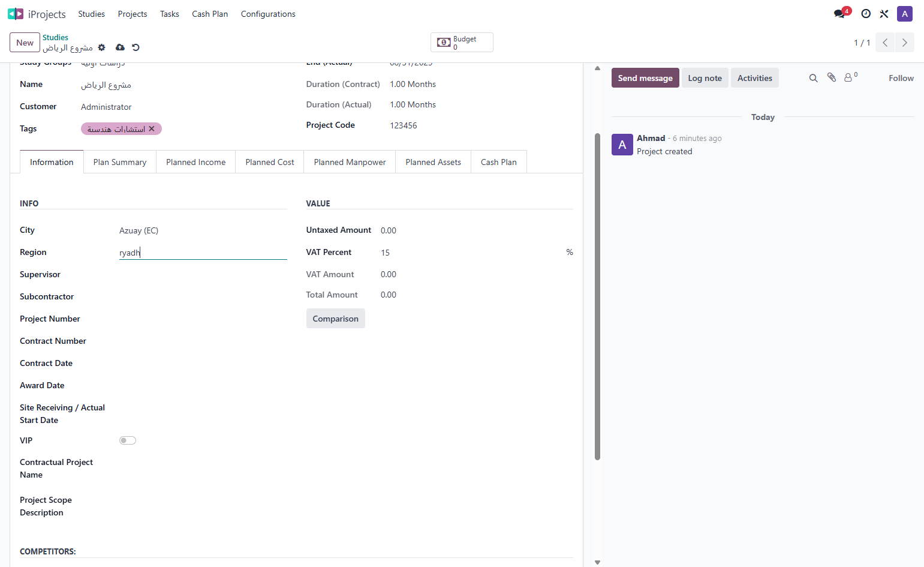Open the clock activities icon in top bar
Screen dimensions: 924x567
pos(866,14)
